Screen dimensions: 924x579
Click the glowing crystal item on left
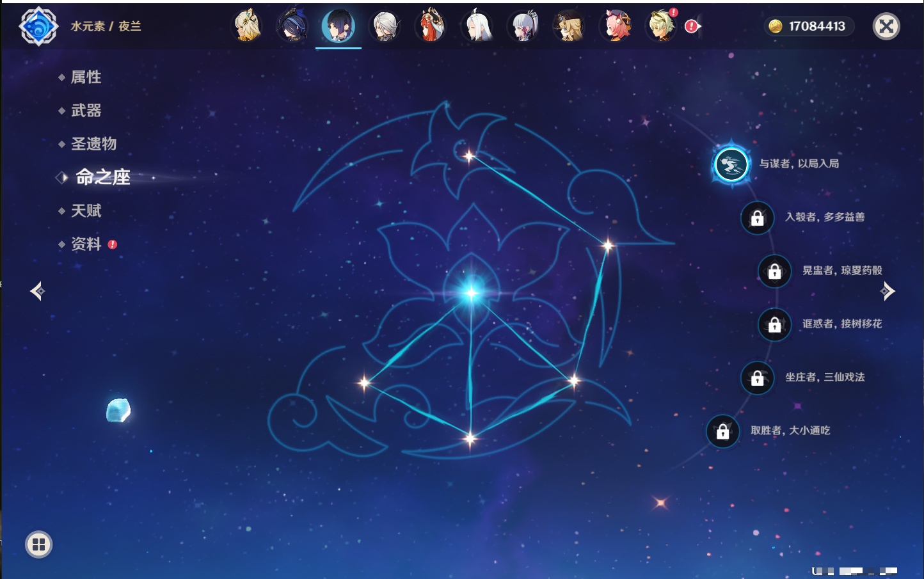pos(118,410)
